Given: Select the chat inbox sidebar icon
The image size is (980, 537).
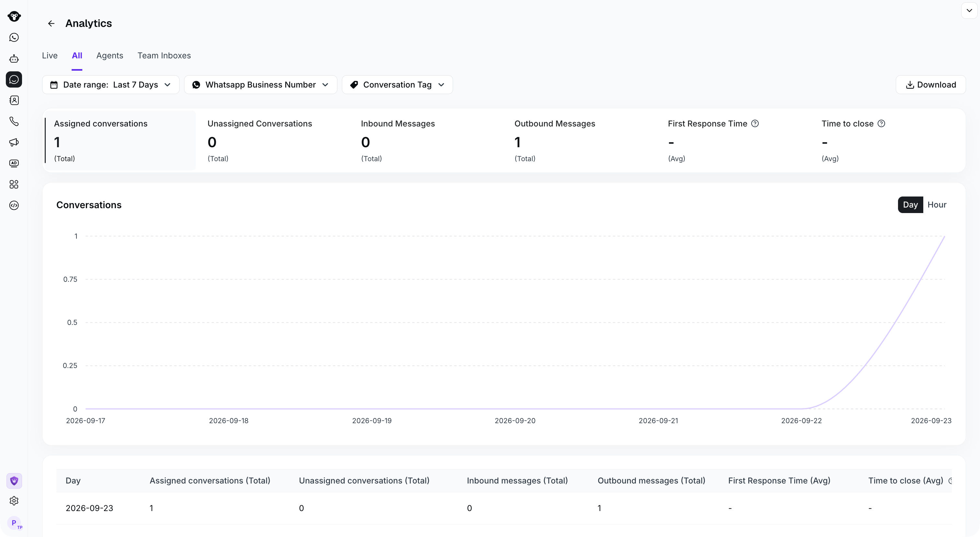Looking at the screenshot, I should point(14,79).
